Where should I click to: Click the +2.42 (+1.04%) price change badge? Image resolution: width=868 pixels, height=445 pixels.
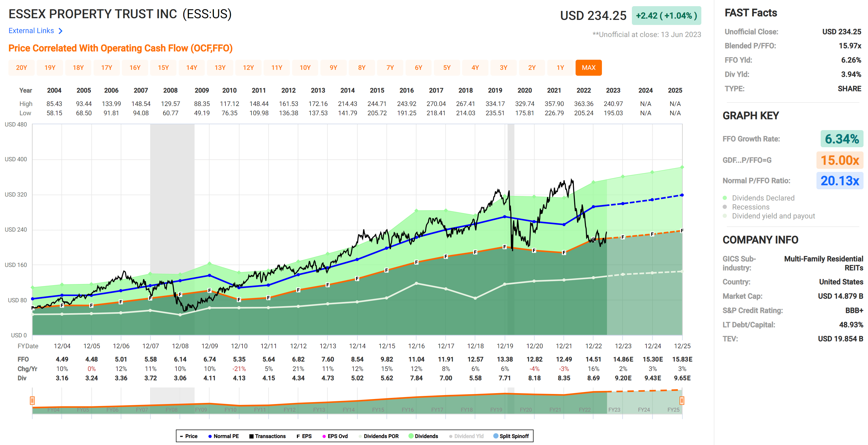point(666,15)
